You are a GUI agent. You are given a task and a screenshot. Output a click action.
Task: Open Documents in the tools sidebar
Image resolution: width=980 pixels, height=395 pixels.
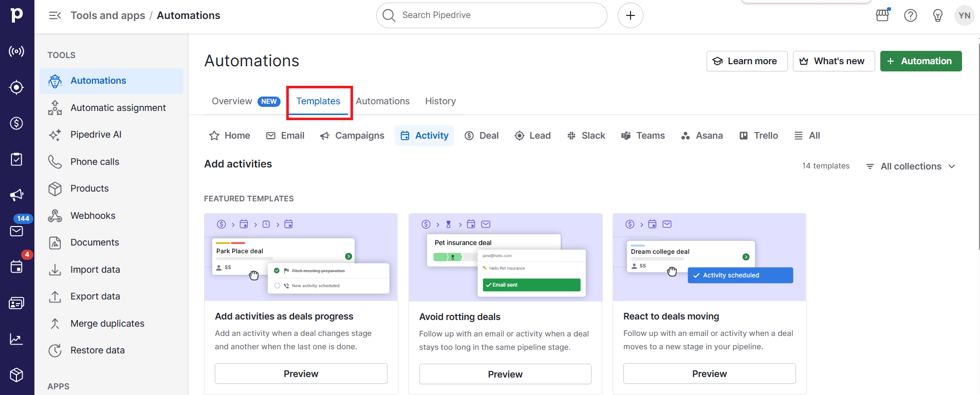[x=112, y=242]
